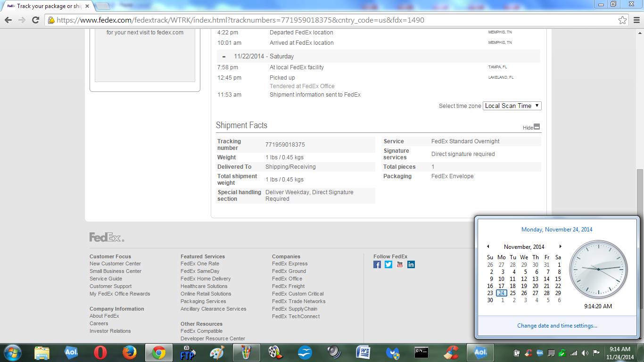Click the analog clock face
The height and width of the screenshot is (362, 644).
pyautogui.click(x=598, y=270)
